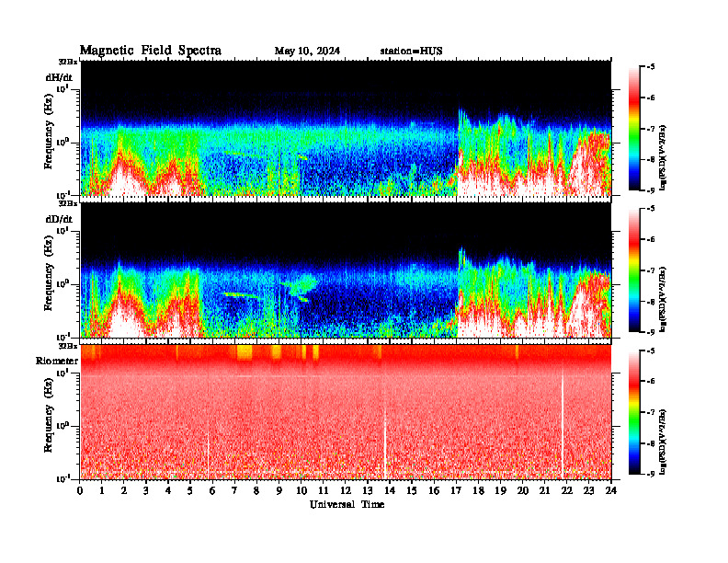
Task: Click hour 15 on the Universal Time axis
Action: [x=413, y=490]
